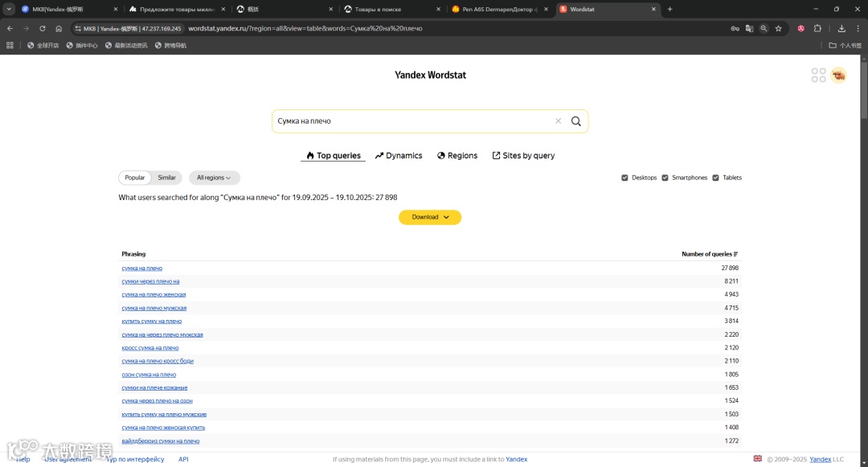
Task: Change interface language via flag icon
Action: point(757,459)
